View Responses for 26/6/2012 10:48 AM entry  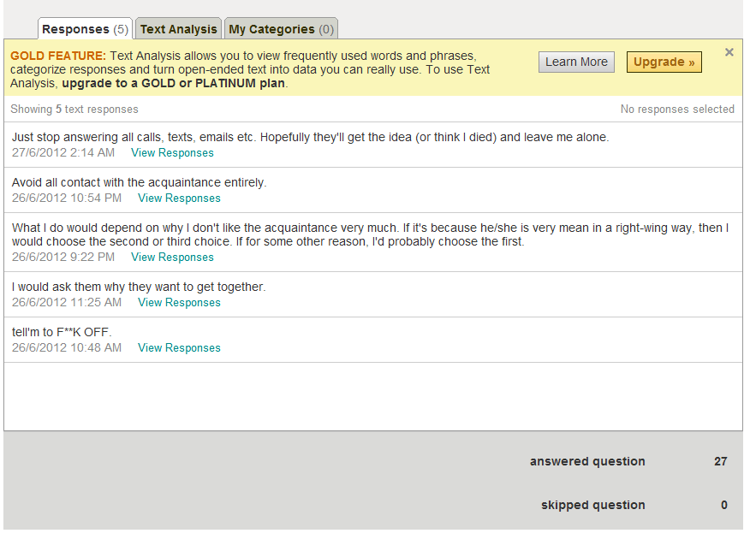click(x=179, y=347)
